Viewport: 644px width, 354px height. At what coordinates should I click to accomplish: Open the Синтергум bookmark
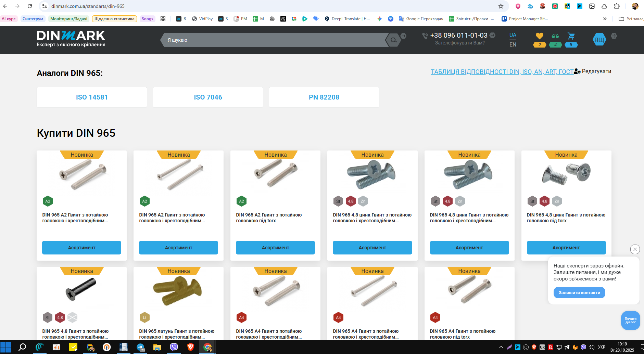[33, 19]
